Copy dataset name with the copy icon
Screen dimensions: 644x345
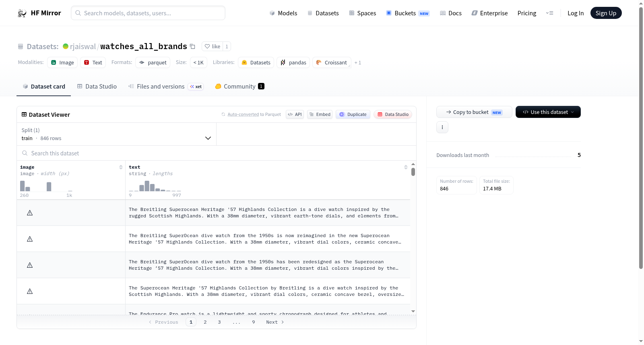[x=193, y=46]
